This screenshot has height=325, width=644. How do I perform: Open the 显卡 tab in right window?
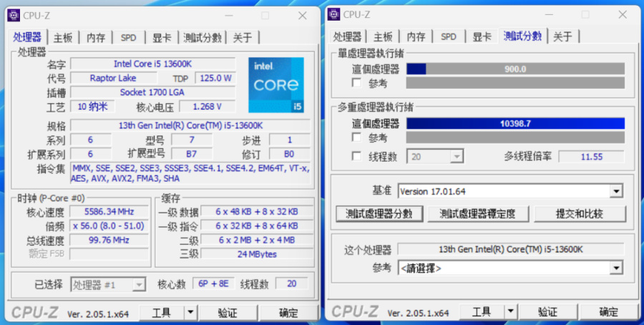(x=482, y=37)
